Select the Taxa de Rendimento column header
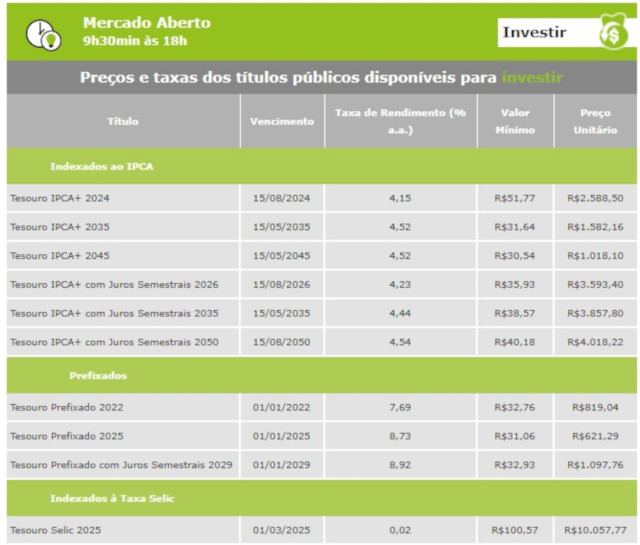The width and height of the screenshot is (640, 545). pos(400,121)
